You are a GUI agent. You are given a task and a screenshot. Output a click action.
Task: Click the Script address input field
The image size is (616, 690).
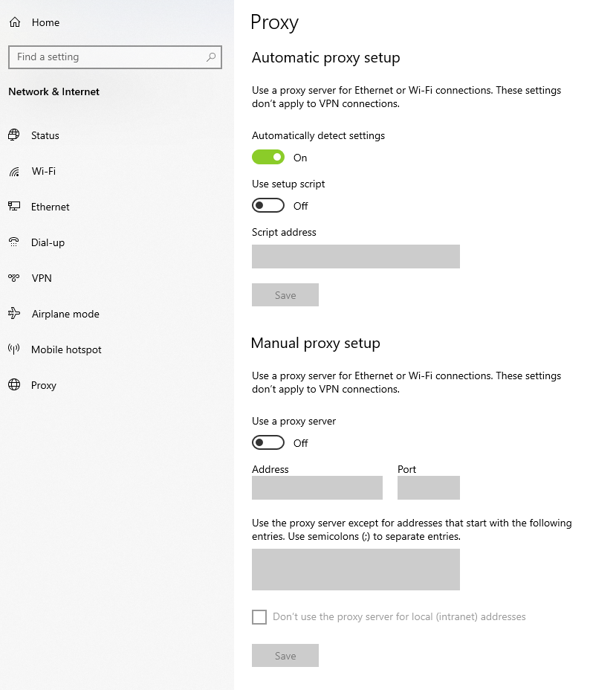click(x=355, y=256)
